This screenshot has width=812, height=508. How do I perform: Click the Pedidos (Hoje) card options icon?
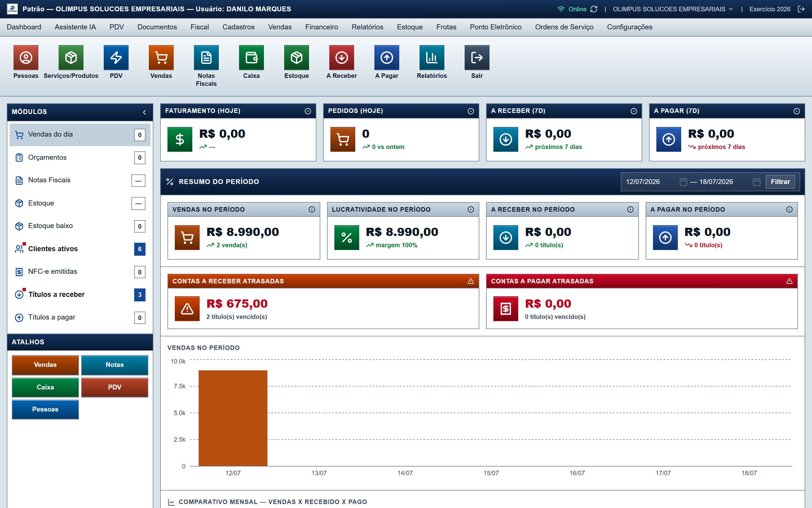pos(471,111)
